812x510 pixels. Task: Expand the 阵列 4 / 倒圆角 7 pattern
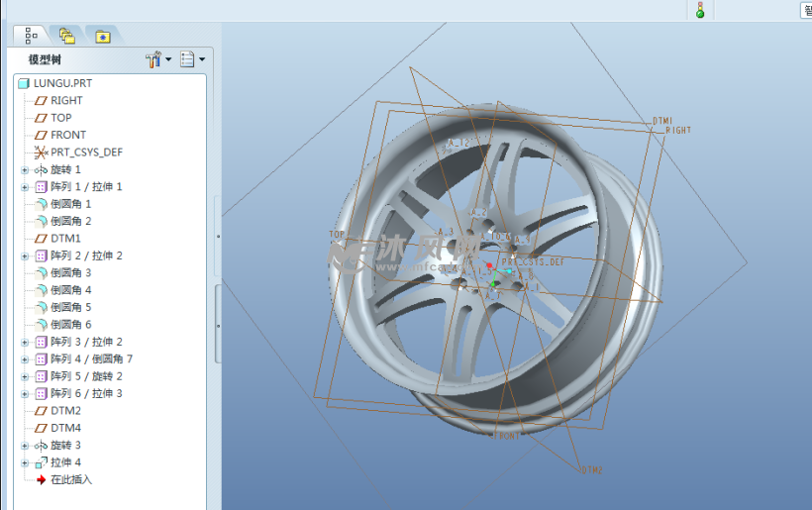click(25, 358)
